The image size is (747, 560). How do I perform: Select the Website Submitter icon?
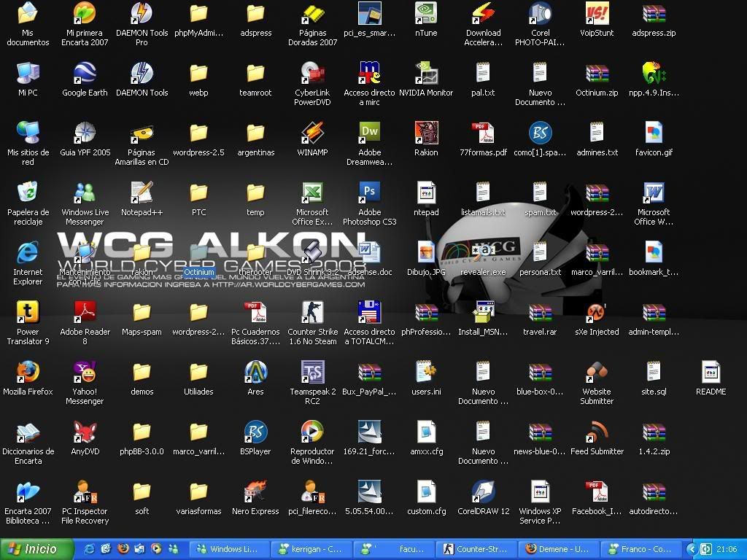click(x=597, y=372)
